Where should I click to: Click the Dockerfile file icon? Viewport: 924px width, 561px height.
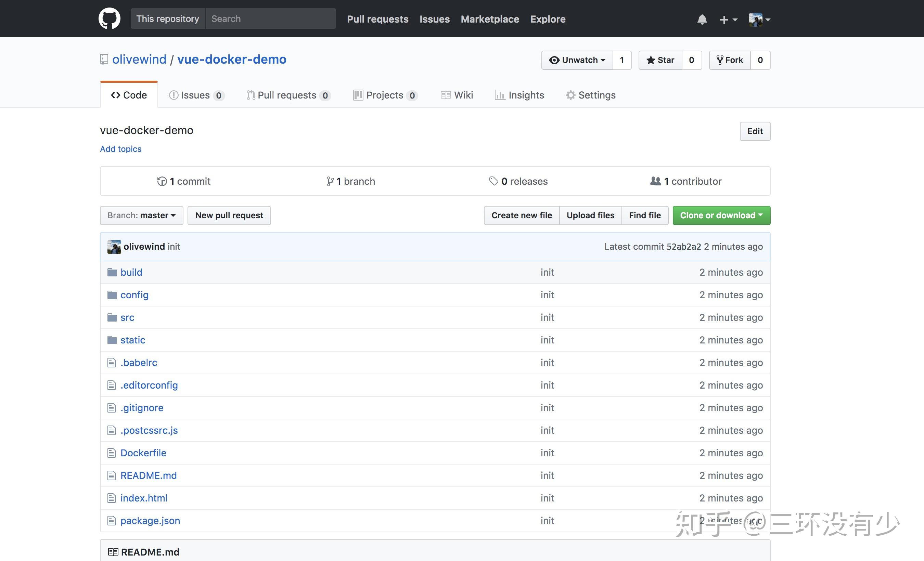pos(111,453)
